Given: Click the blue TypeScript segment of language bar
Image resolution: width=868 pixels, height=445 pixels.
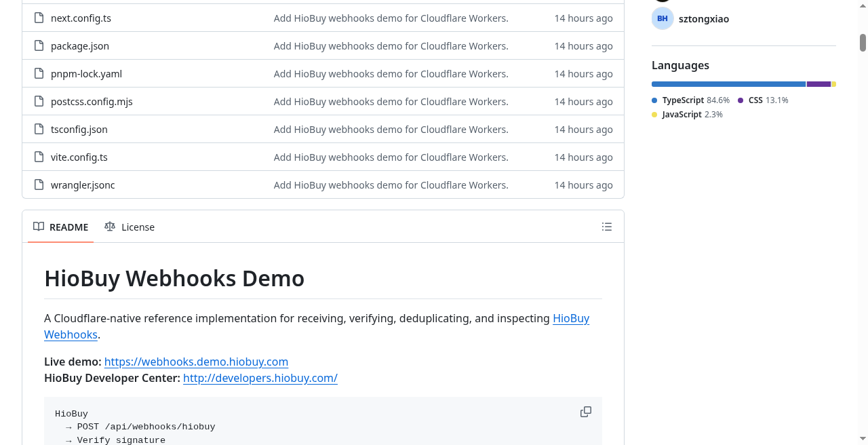Looking at the screenshot, I should pos(728,84).
